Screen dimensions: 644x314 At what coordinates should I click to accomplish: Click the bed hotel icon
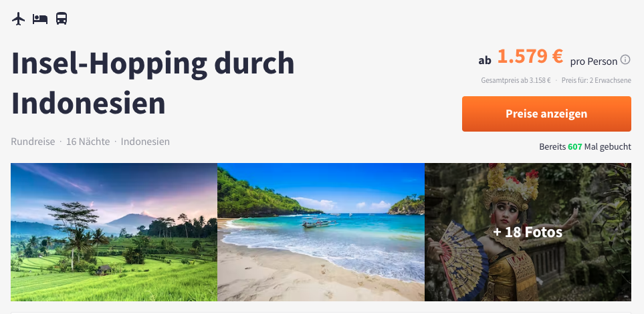40,19
